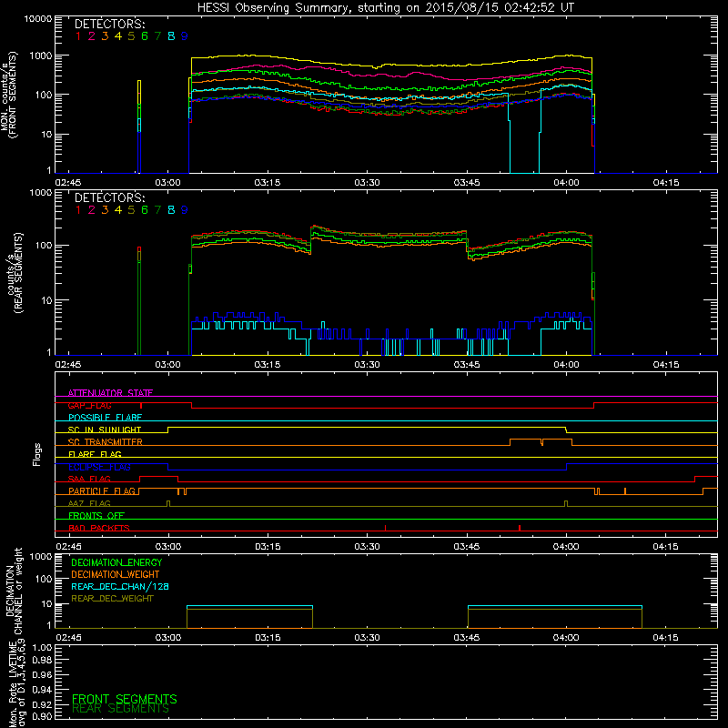Click the ATTENUATOR_STATE flag label

[110, 393]
